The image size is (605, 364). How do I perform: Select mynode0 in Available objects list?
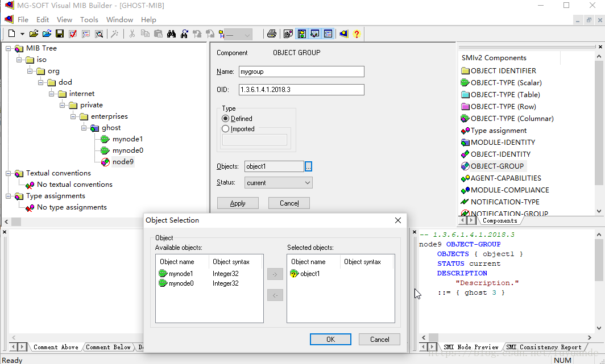coord(181,283)
